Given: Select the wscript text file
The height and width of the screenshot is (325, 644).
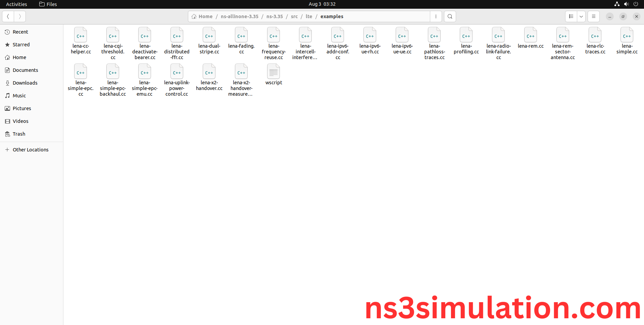Looking at the screenshot, I should (x=274, y=75).
